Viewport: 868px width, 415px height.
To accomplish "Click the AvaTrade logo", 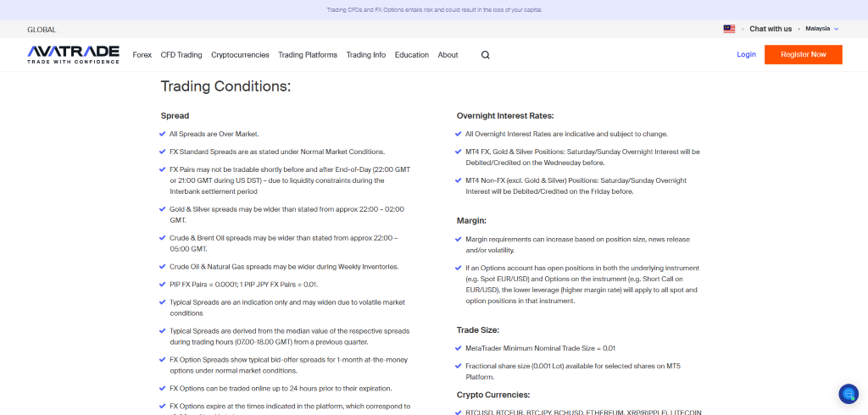I will (73, 54).
